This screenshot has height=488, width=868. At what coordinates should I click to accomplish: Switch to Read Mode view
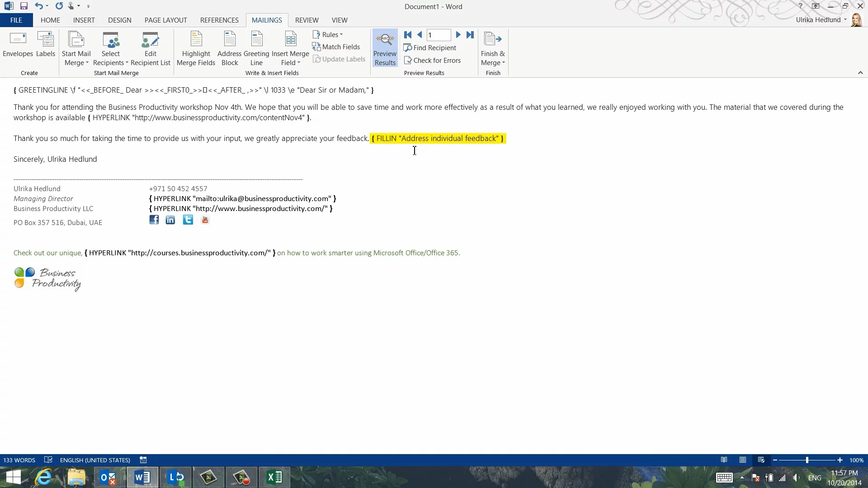(724, 460)
